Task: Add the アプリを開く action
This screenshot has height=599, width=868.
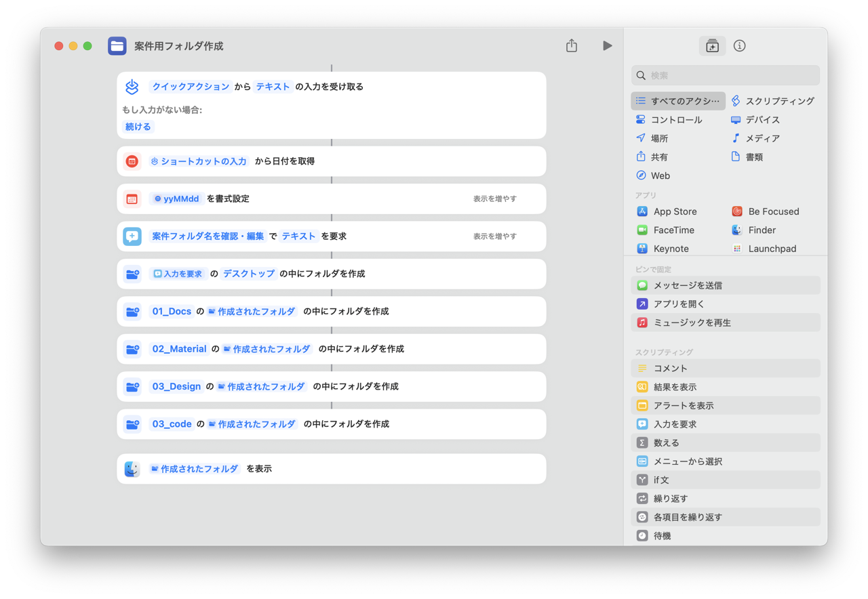Action: [726, 304]
